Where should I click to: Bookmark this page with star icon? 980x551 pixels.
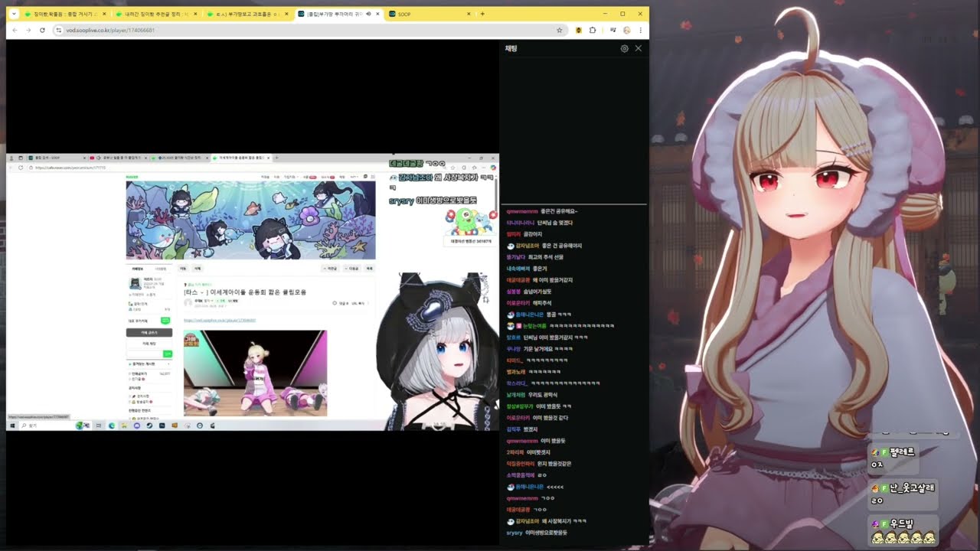tap(560, 30)
